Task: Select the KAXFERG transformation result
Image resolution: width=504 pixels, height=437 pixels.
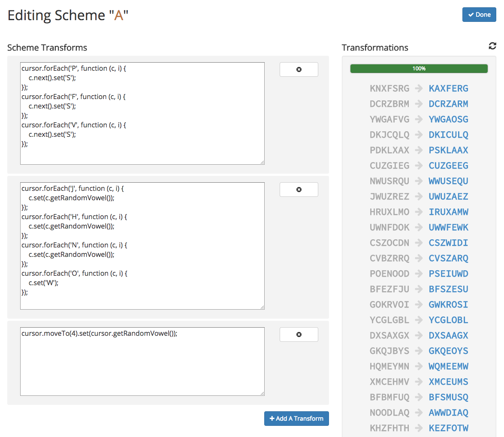Action: [448, 89]
